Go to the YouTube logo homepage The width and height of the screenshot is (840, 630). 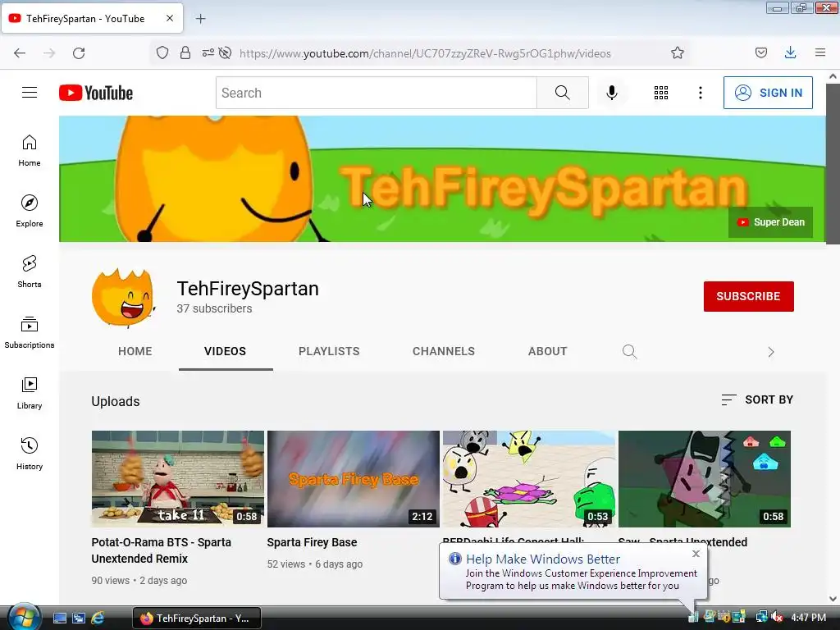pos(96,93)
